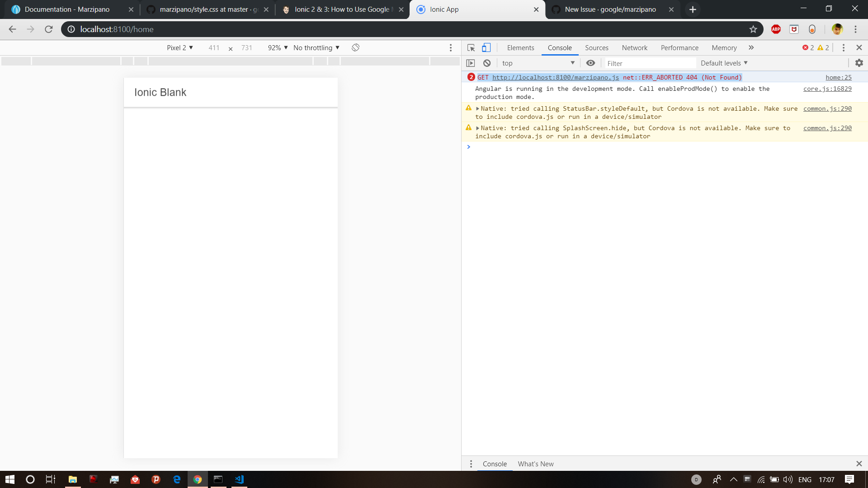
Task: Open console settings gear
Action: click(x=859, y=63)
